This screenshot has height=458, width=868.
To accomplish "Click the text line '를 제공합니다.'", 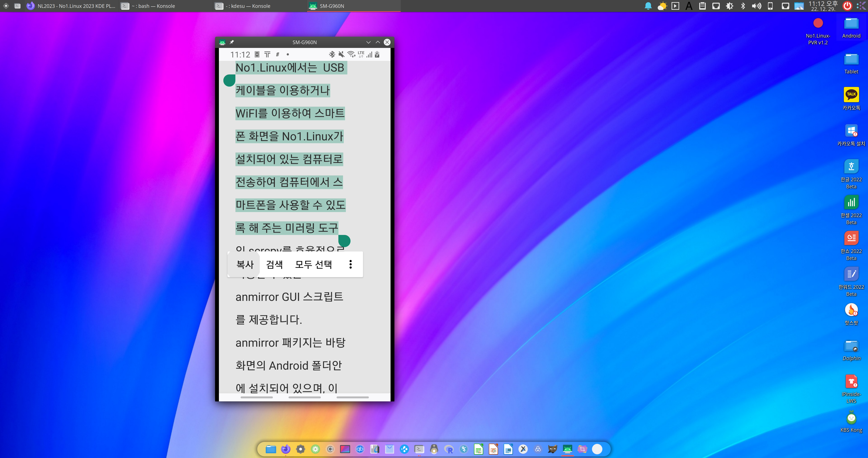I will 268,320.
